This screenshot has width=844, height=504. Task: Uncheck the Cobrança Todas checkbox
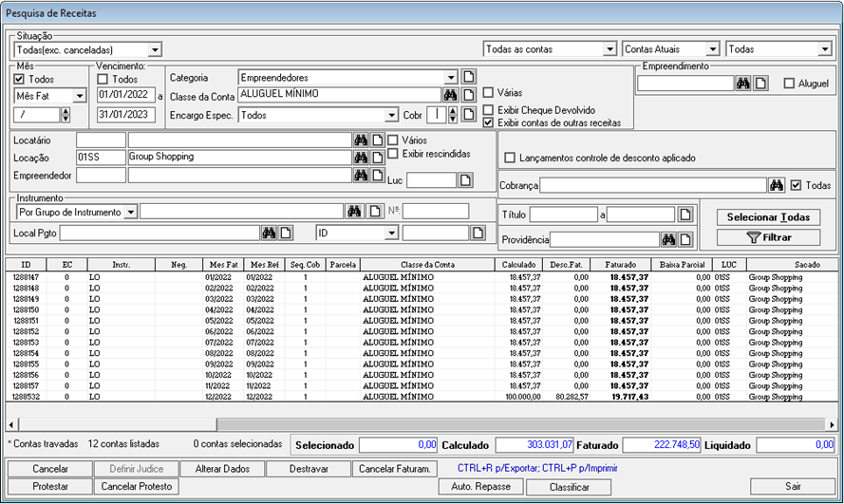tap(797, 185)
